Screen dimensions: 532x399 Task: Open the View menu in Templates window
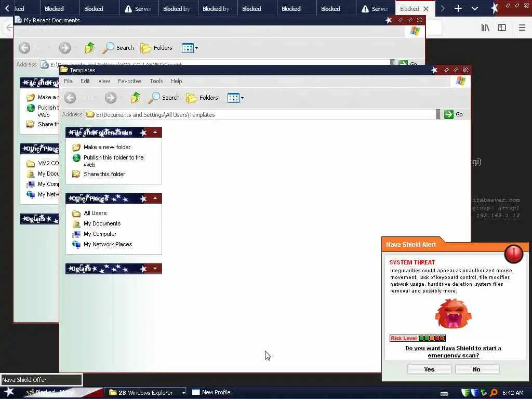104,81
